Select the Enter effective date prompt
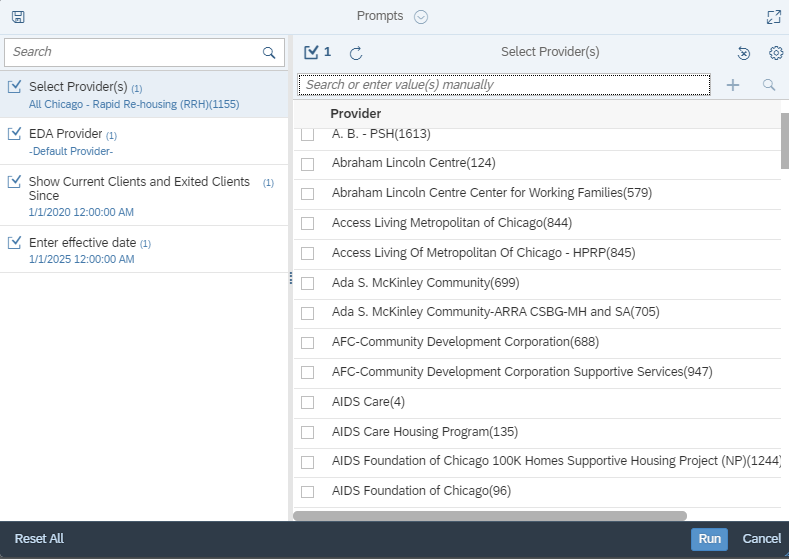The height and width of the screenshot is (559, 789). click(144, 250)
